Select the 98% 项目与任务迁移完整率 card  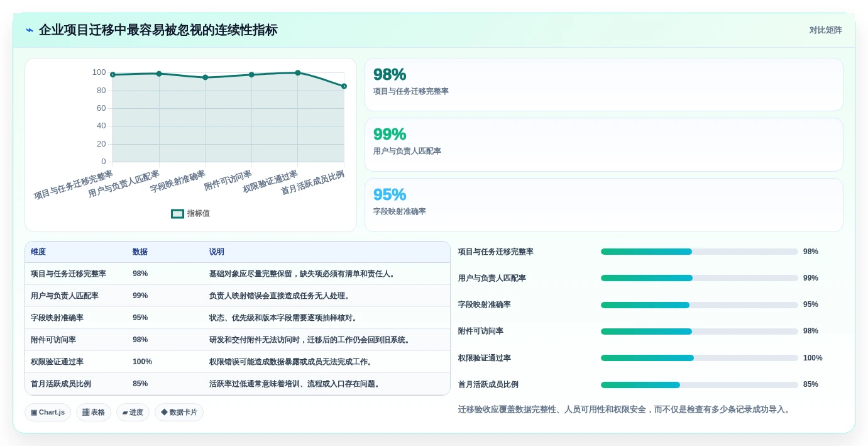pyautogui.click(x=603, y=85)
